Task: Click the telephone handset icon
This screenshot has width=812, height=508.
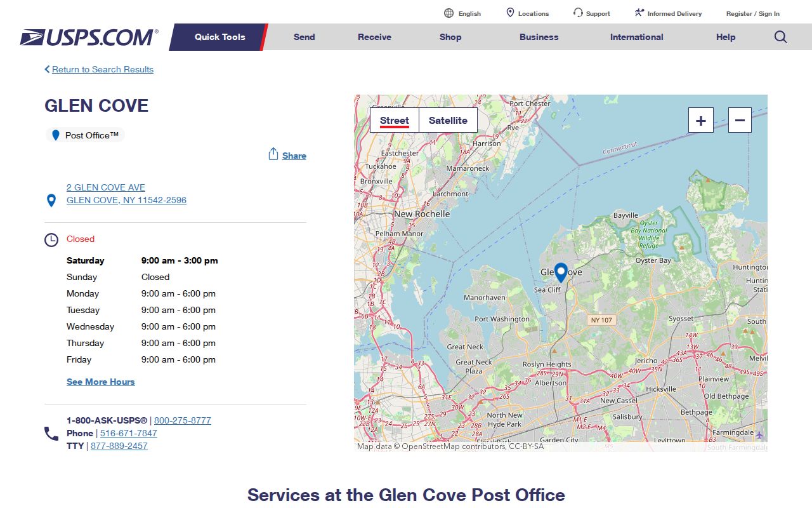Action: (x=51, y=434)
